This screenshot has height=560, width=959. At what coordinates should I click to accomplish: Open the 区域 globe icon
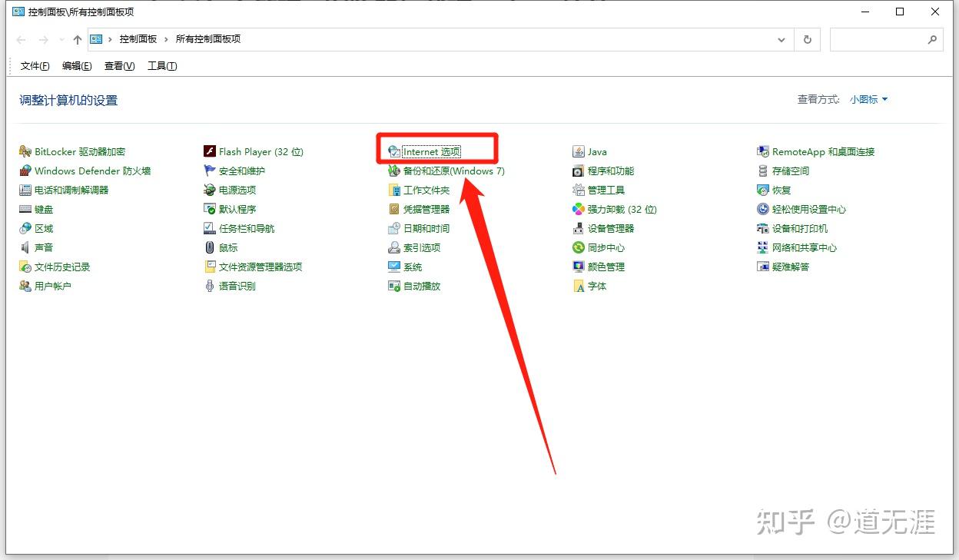click(25, 229)
